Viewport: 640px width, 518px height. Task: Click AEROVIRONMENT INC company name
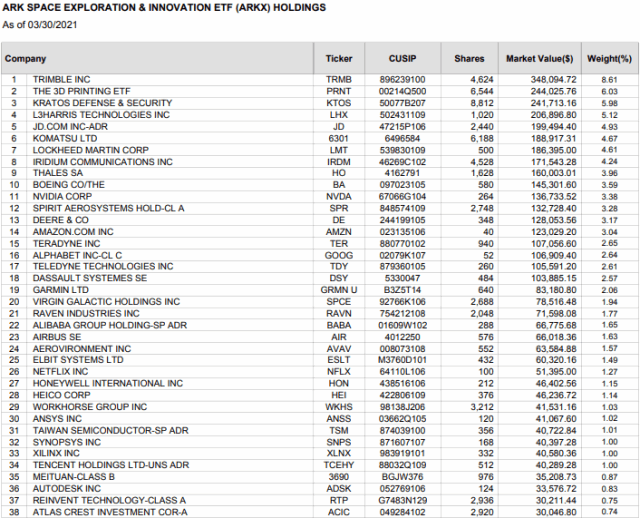[82, 349]
